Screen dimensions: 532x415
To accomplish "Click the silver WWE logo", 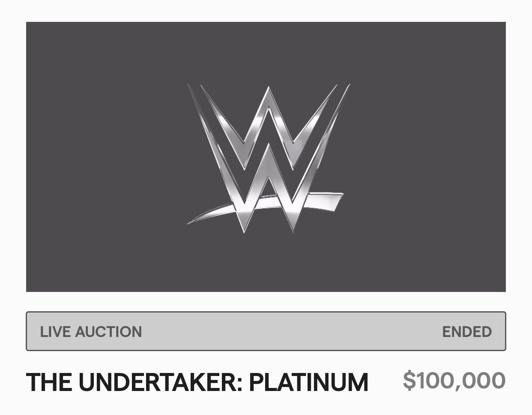I will pos(268,158).
